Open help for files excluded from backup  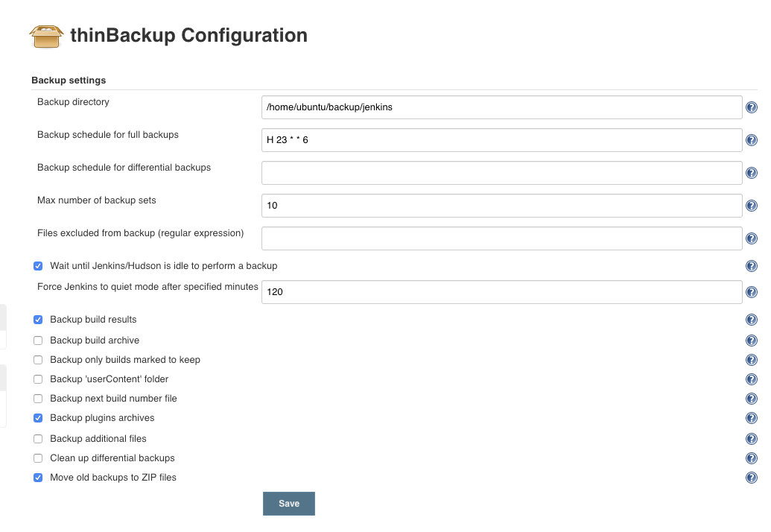[752, 239]
